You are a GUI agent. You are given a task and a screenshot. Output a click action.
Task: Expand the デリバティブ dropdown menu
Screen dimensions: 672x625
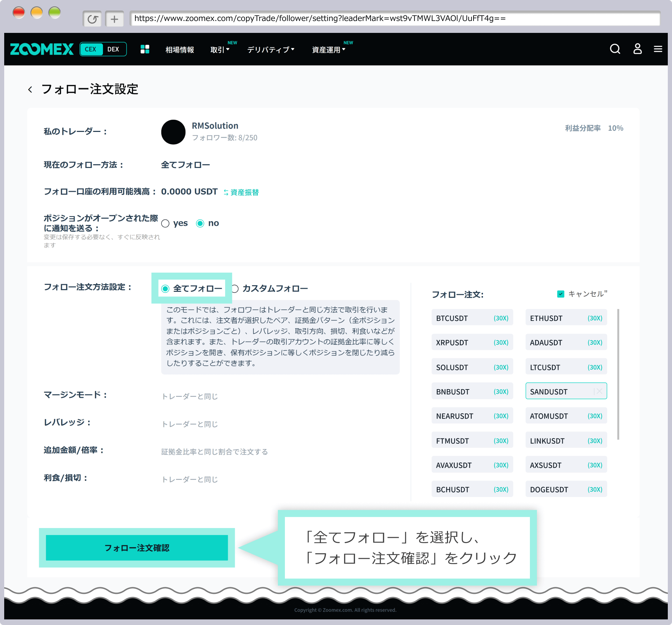pyautogui.click(x=271, y=50)
